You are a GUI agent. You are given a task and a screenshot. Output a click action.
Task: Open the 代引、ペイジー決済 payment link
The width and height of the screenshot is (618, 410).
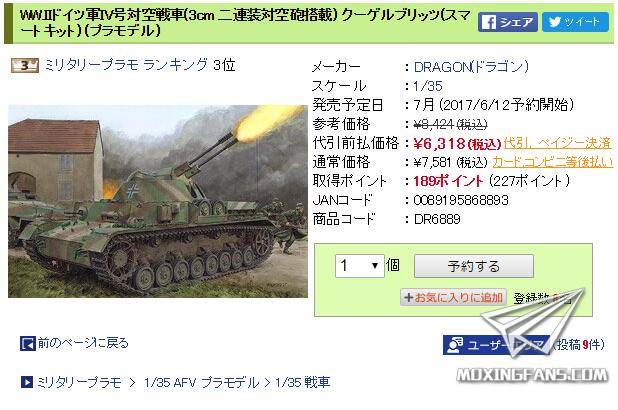pyautogui.click(x=558, y=143)
